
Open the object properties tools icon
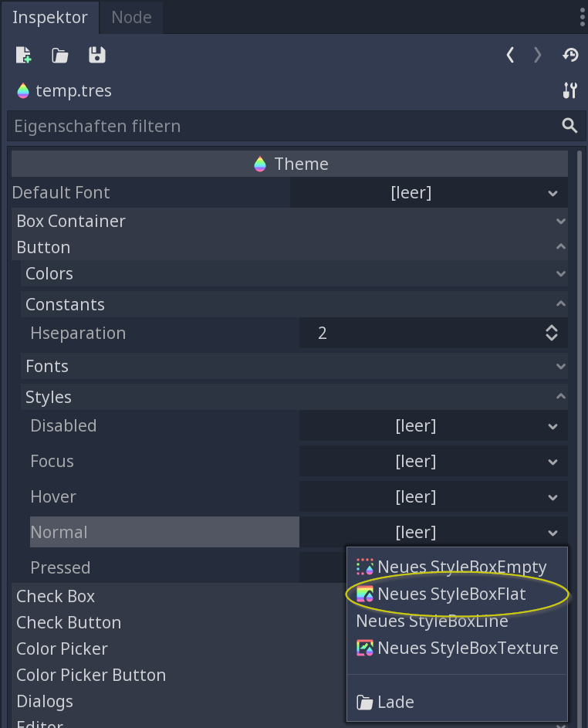(x=570, y=90)
